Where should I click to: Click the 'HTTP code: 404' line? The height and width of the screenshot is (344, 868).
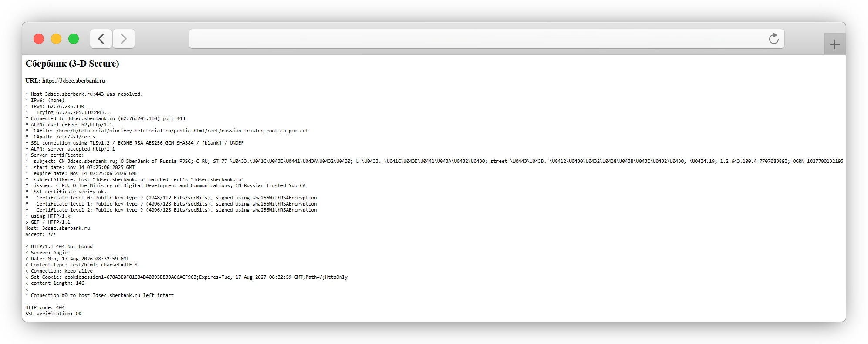point(45,307)
